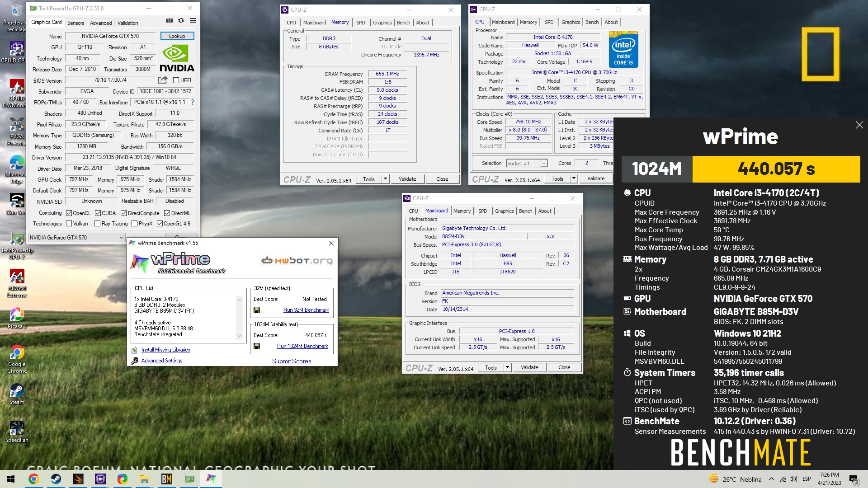Viewport: 868px width, 488px height.
Task: Open the Microsoft Edge desktop icon
Action: coord(16,170)
